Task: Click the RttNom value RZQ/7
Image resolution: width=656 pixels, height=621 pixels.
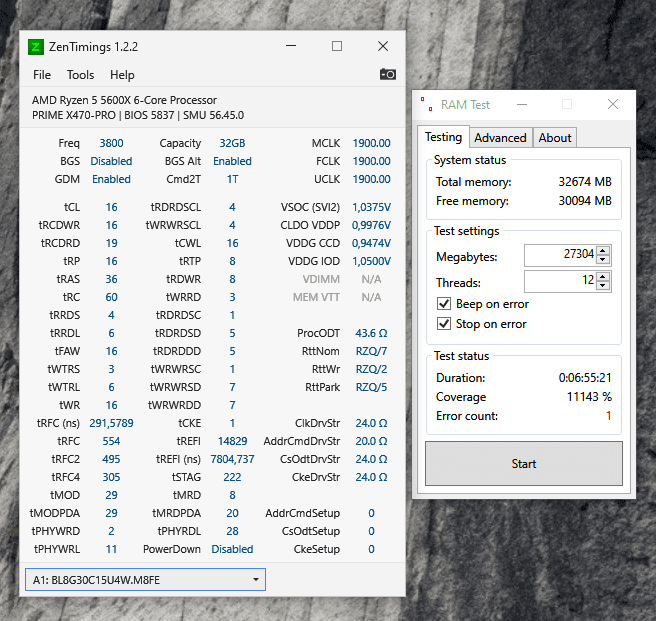Action: point(372,351)
